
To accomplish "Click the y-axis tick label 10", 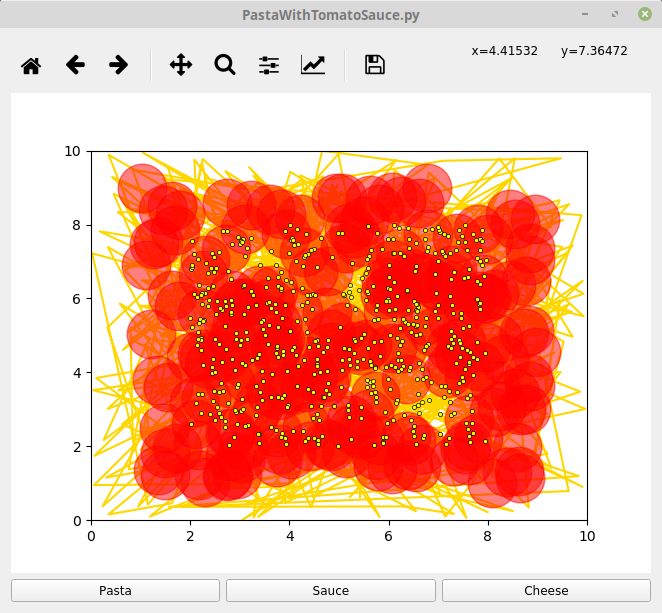I will click(x=72, y=151).
